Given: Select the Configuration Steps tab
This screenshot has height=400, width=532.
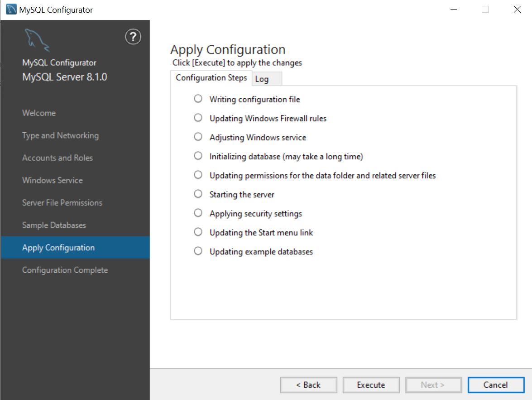Looking at the screenshot, I should click(x=211, y=77).
